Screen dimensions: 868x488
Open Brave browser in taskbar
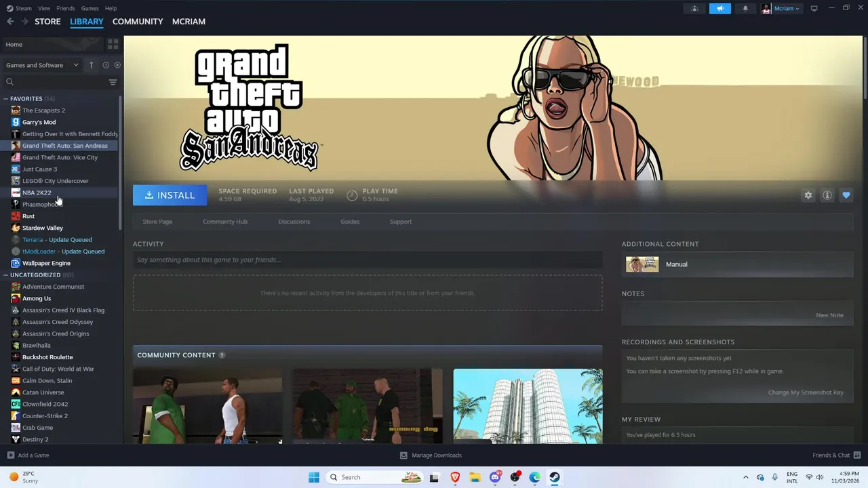coord(455,477)
